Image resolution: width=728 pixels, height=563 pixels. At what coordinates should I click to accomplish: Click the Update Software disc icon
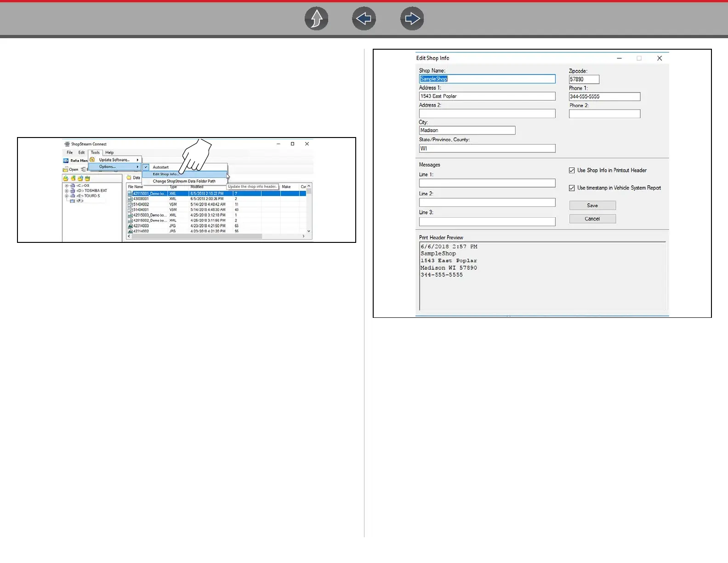point(92,160)
